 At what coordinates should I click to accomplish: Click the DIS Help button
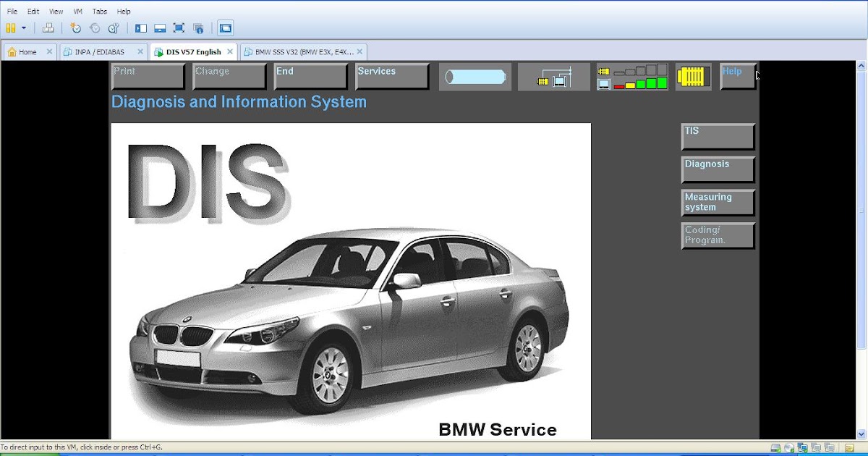click(738, 77)
